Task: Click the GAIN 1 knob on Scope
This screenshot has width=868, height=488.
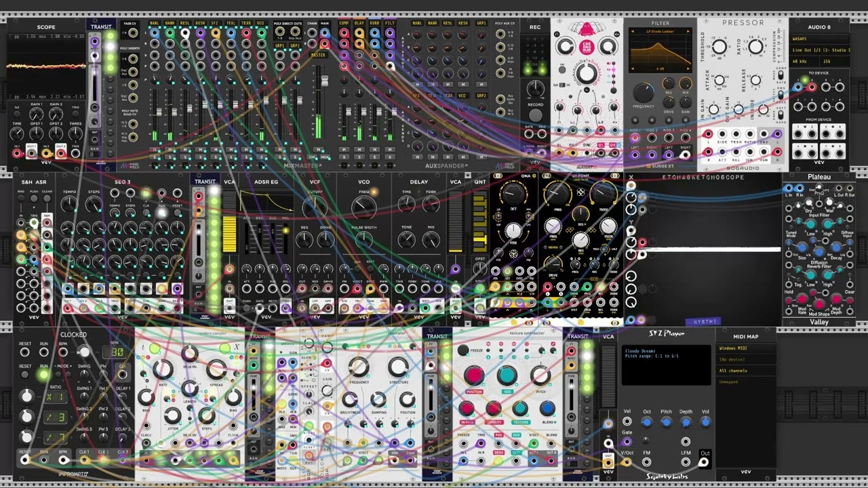Action: [x=37, y=115]
